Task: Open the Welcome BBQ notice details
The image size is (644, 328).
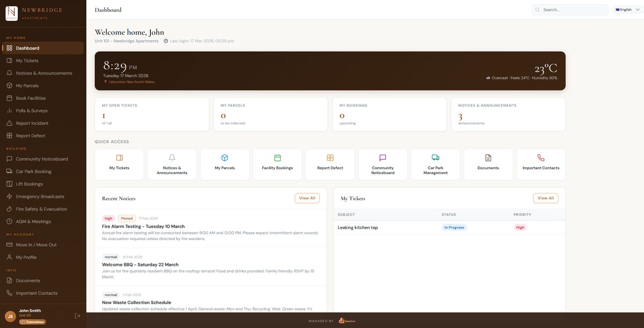Action: click(x=140, y=264)
